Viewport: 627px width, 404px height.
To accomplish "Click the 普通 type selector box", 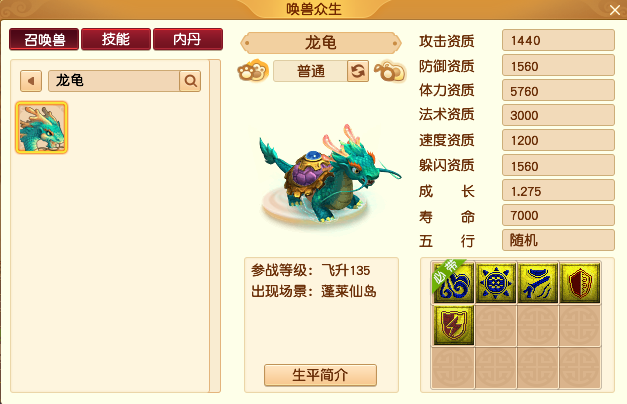I will coord(310,71).
